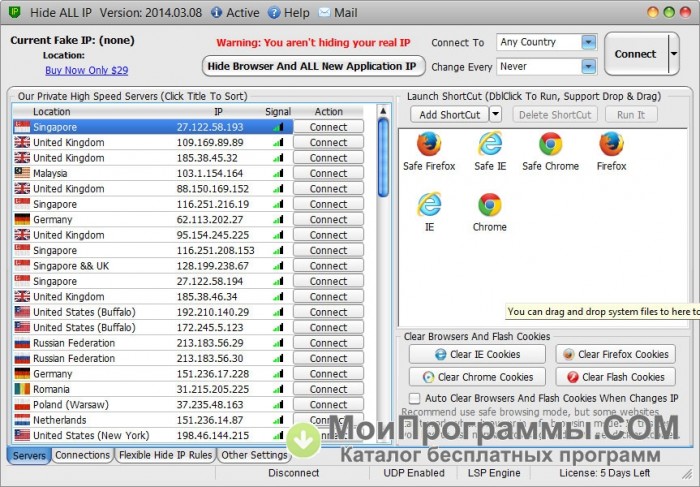Click the server list scrollbar thumb
Viewport: 700px width, 487px height.
tap(383, 157)
